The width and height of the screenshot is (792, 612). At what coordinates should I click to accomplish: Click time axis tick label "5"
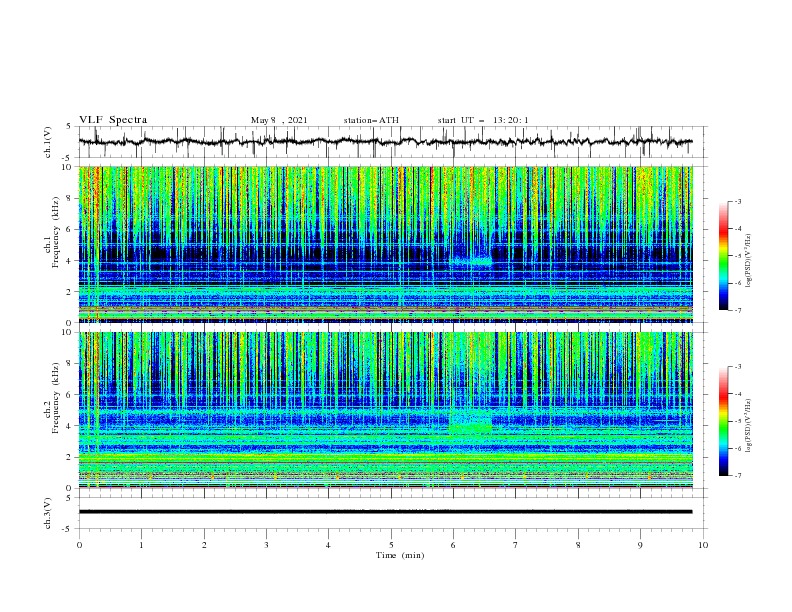(x=391, y=545)
